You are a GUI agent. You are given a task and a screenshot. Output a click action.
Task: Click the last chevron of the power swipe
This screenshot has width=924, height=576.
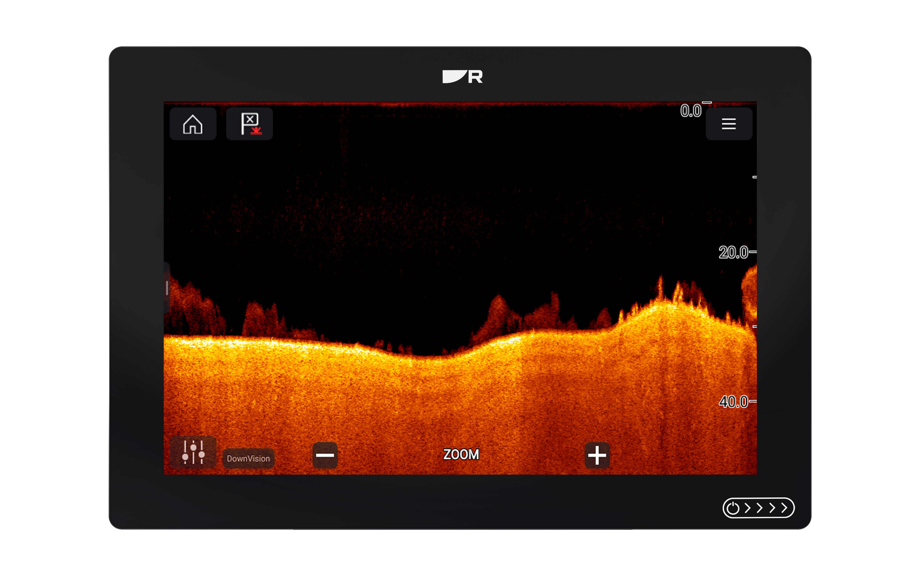(784, 508)
